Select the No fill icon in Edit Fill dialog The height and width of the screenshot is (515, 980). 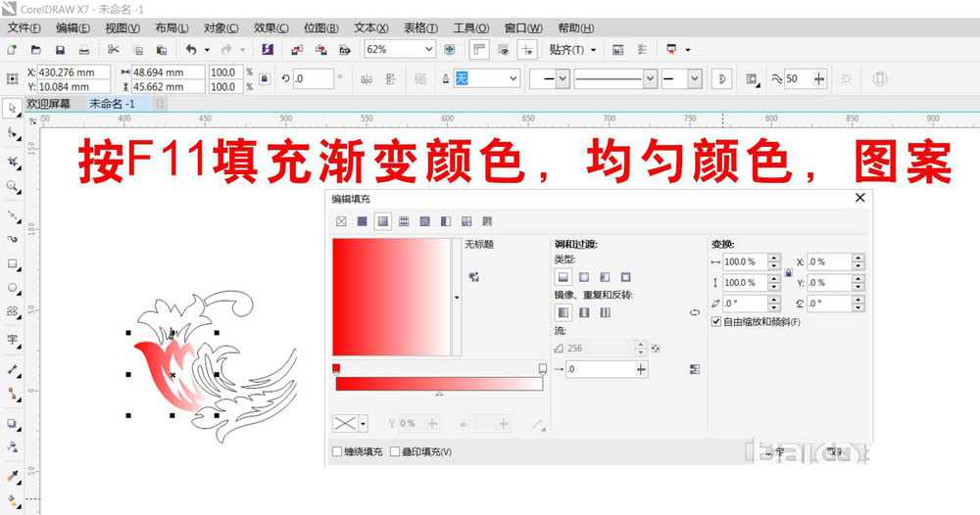341,221
